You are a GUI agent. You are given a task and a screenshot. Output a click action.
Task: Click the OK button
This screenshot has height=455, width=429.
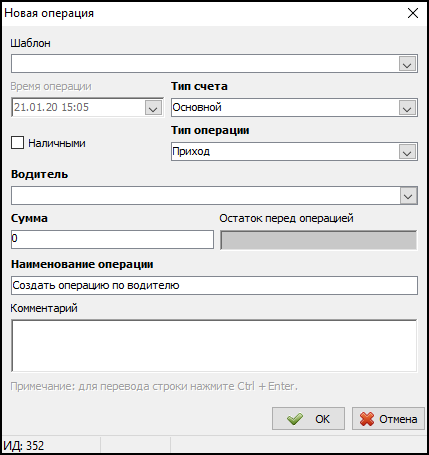[x=308, y=419]
